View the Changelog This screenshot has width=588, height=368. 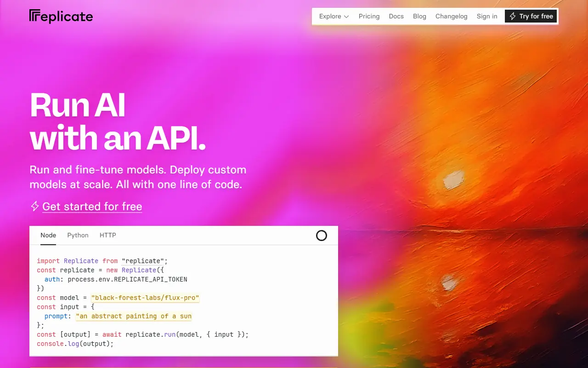(451, 16)
